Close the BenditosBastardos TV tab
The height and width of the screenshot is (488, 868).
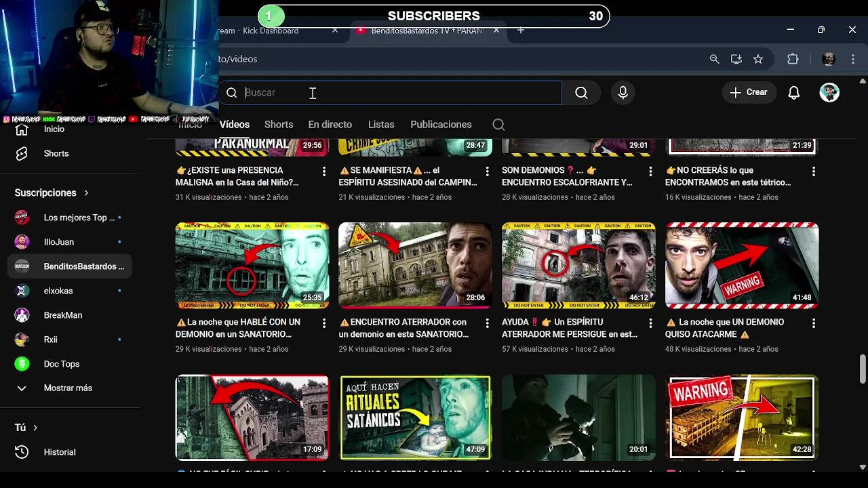496,30
